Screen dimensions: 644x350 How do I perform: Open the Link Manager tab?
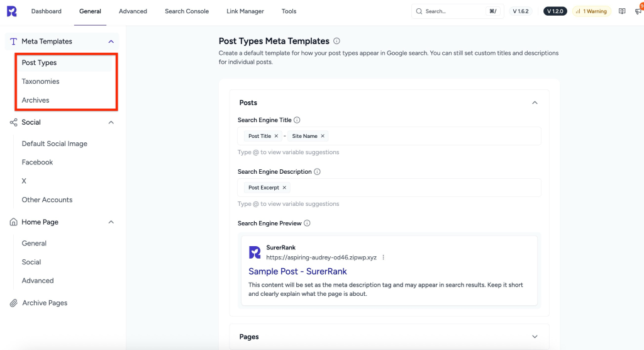point(245,11)
